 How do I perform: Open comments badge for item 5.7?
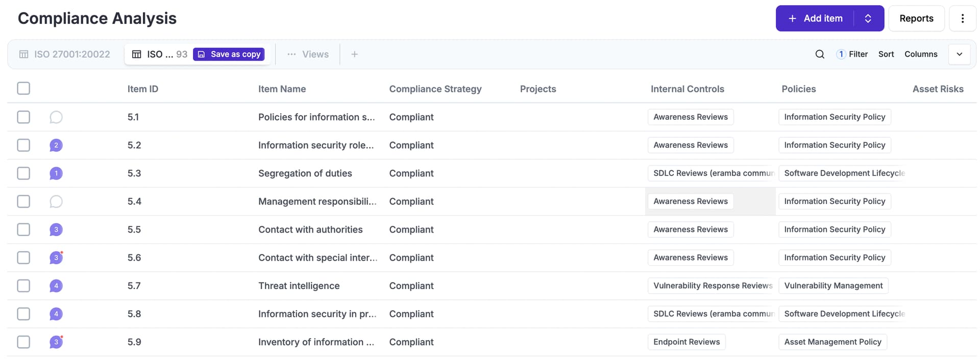56,286
